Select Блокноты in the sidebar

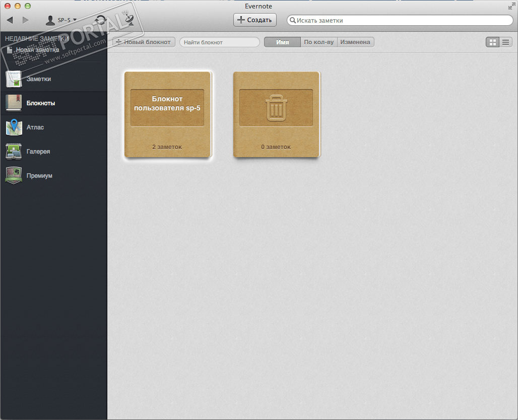click(x=53, y=103)
